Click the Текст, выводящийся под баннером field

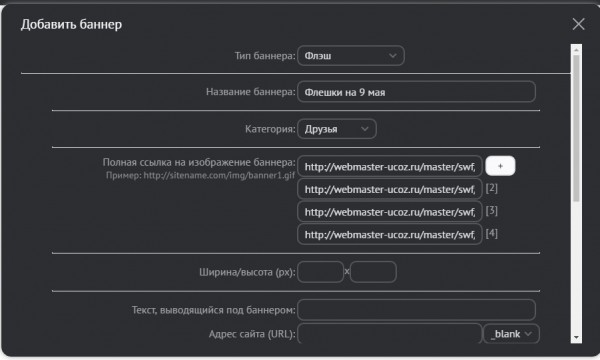(416, 310)
